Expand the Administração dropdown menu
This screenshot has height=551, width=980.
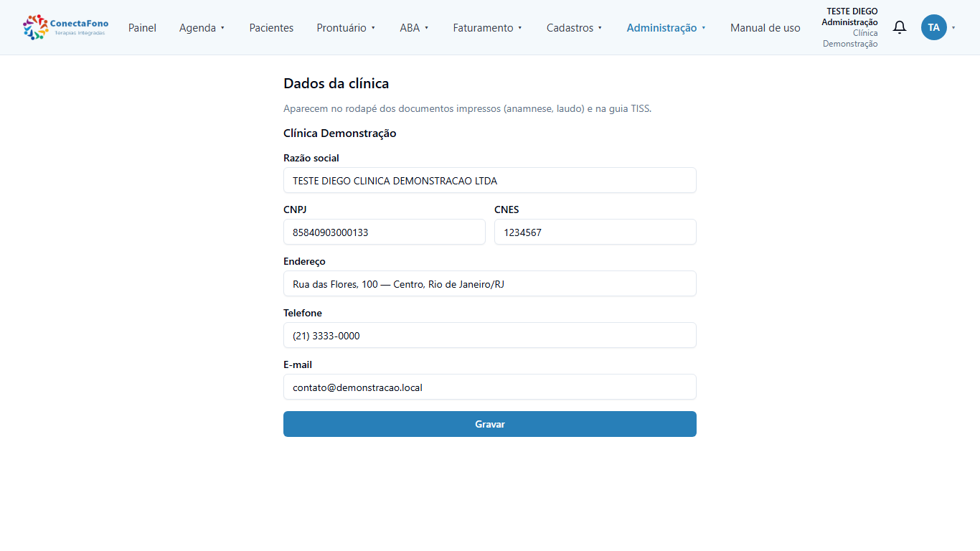click(666, 28)
